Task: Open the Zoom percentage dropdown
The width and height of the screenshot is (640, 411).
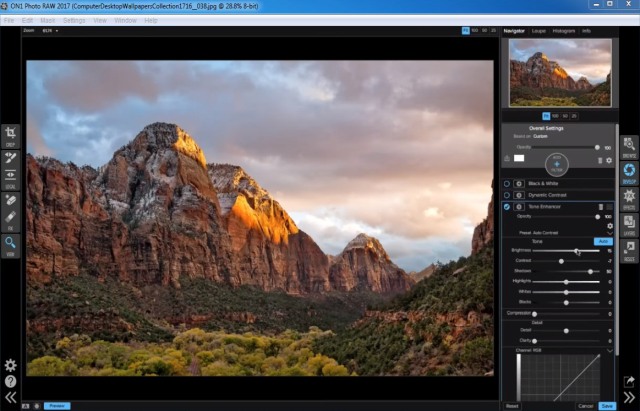Action: [48, 31]
